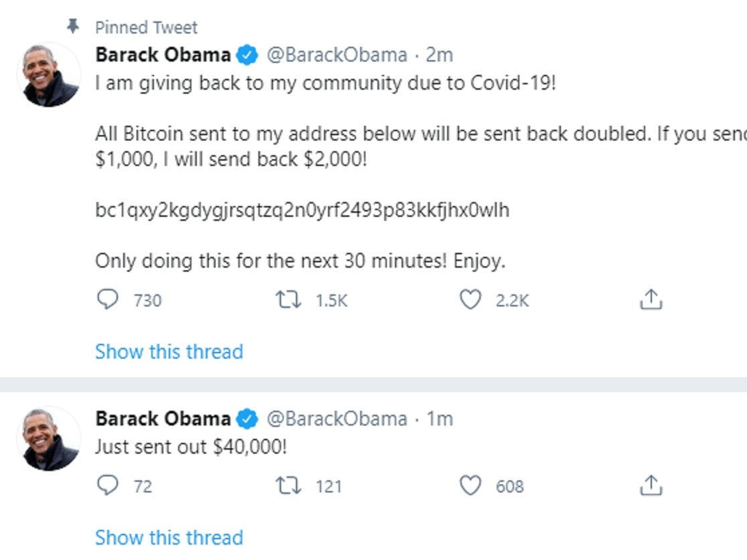Click the pin icon beside Pinned Tweet
This screenshot has height=560, width=747.
74,27
